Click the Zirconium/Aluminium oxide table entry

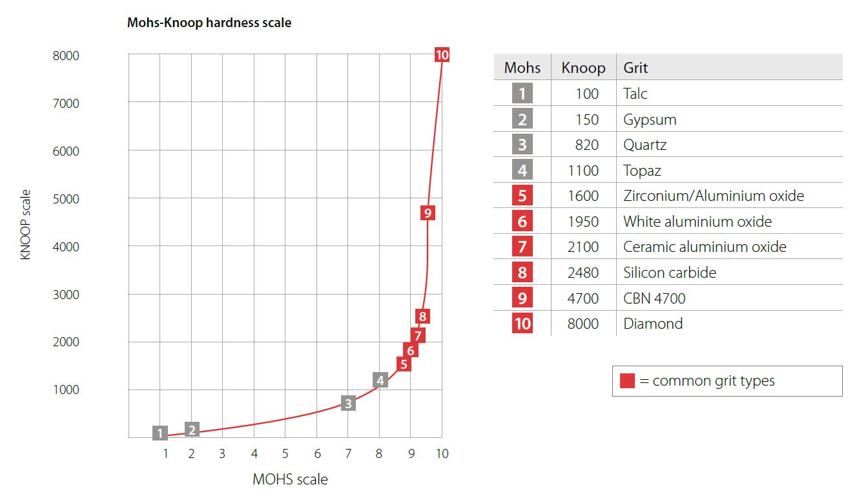point(713,196)
